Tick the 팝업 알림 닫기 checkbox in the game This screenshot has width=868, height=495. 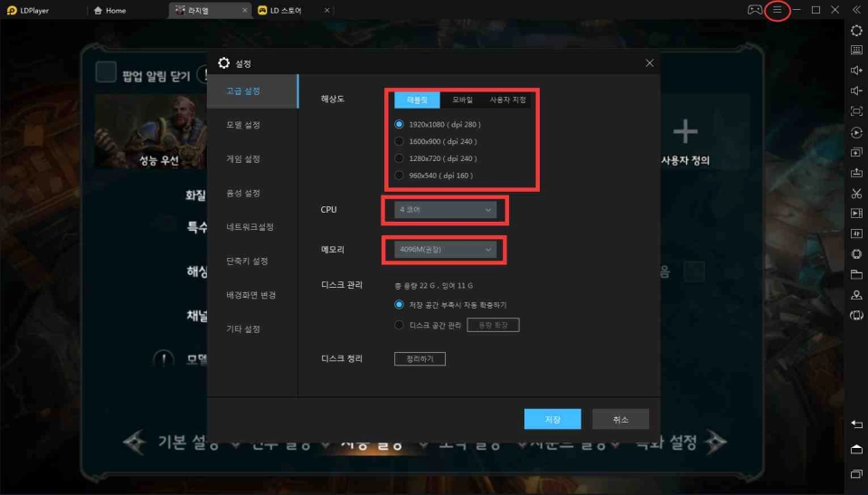pos(106,72)
